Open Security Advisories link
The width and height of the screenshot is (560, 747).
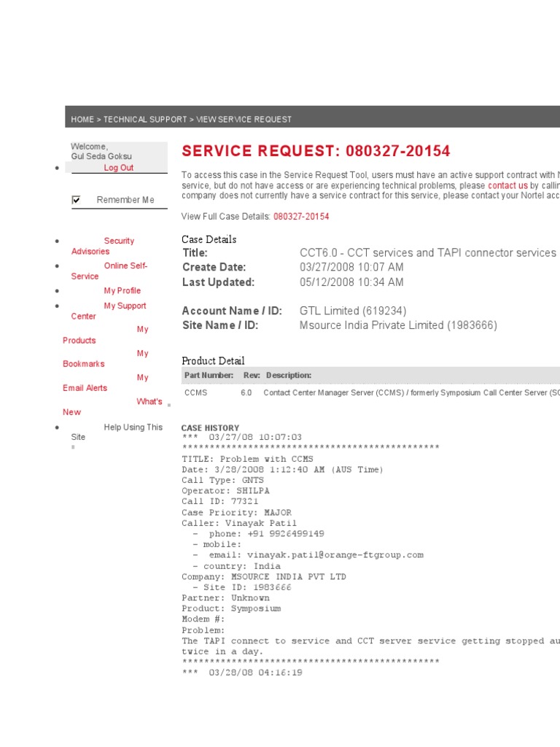click(x=119, y=241)
